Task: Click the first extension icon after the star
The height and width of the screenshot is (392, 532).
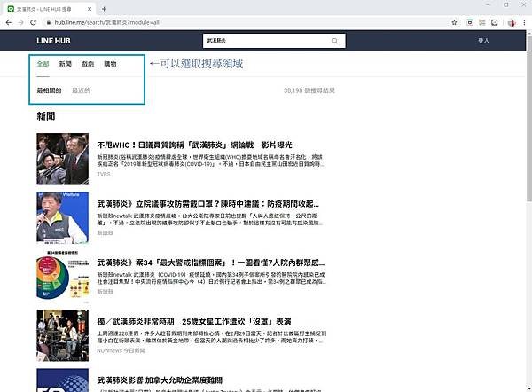Action: [x=470, y=22]
